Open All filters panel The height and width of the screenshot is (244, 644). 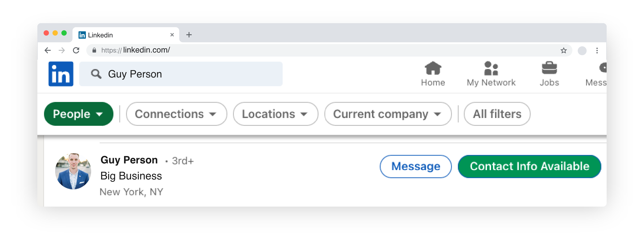(497, 114)
